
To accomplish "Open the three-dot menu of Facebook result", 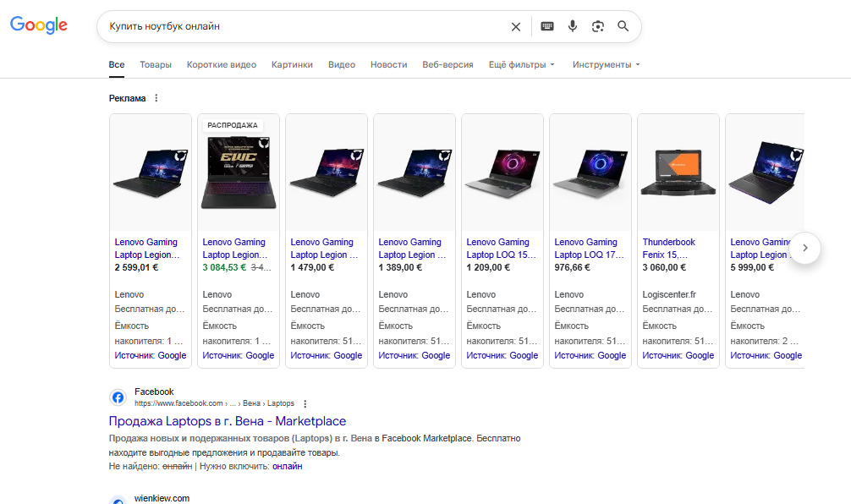I will 305,403.
